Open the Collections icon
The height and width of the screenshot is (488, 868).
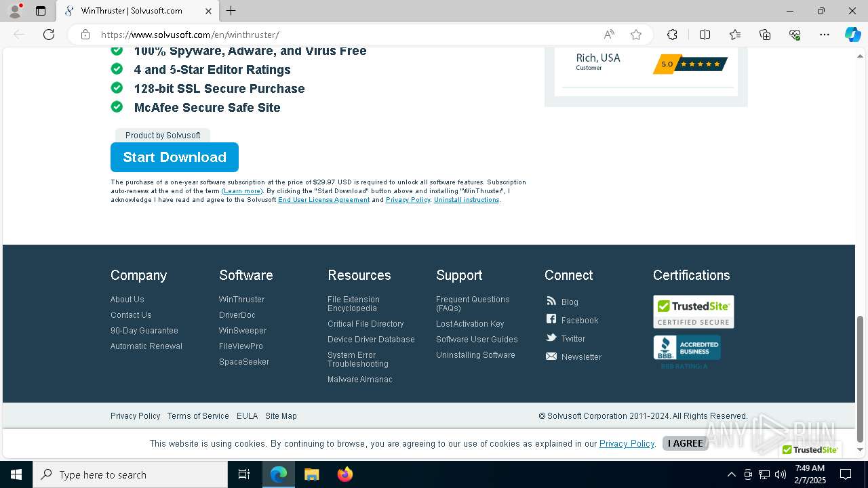[765, 35]
